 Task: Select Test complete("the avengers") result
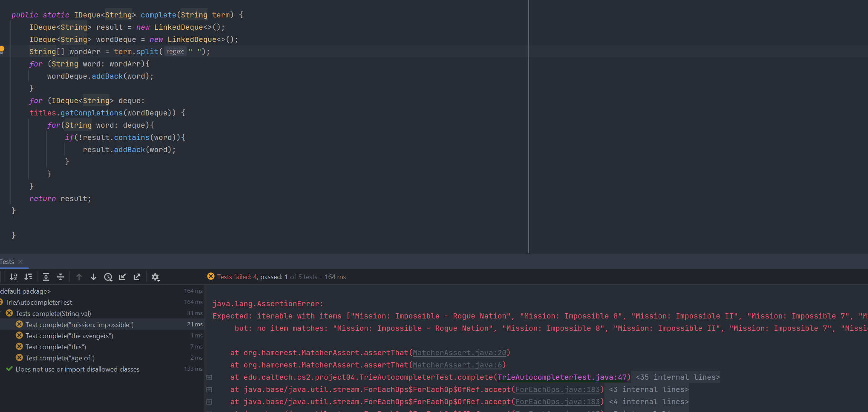pyautogui.click(x=69, y=336)
